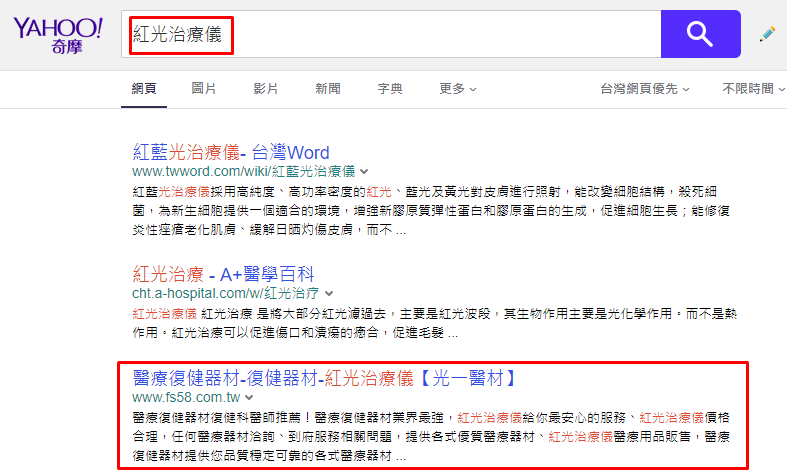Switch to the 圖片 tab
Screen dimensions: 787x476
(204, 89)
